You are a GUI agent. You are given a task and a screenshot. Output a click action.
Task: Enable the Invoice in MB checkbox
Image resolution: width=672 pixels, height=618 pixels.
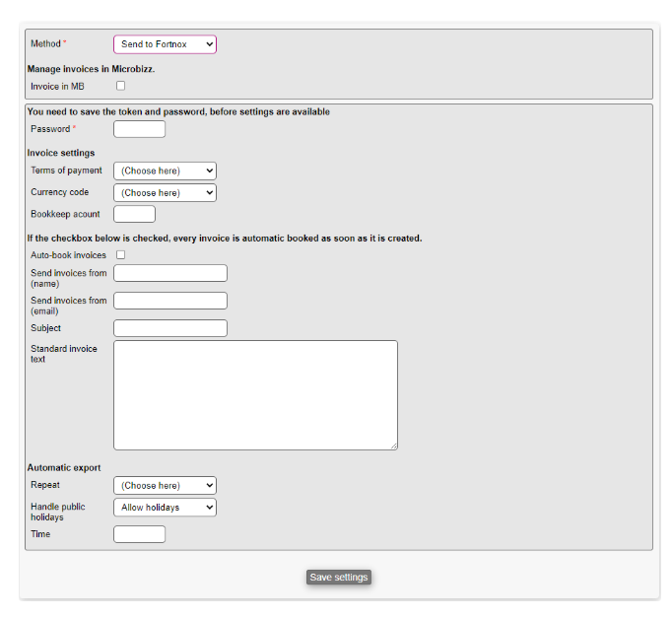pos(121,87)
